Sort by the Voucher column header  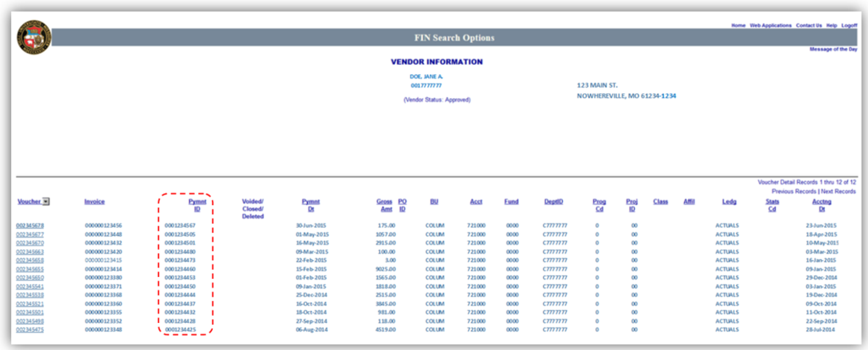point(29,202)
